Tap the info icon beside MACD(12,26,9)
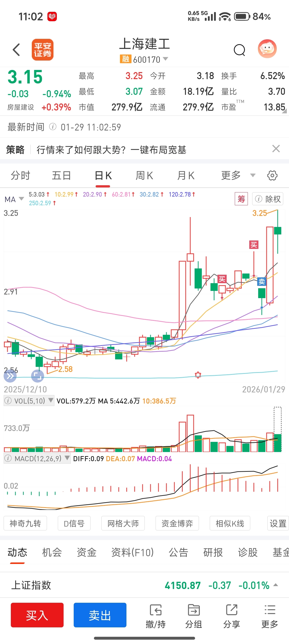 (8, 459)
